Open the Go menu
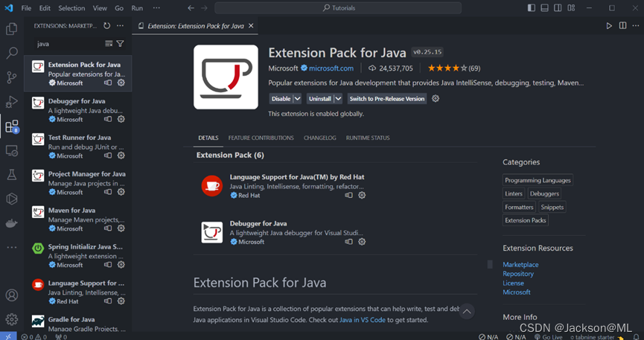The height and width of the screenshot is (340, 644). click(x=119, y=7)
